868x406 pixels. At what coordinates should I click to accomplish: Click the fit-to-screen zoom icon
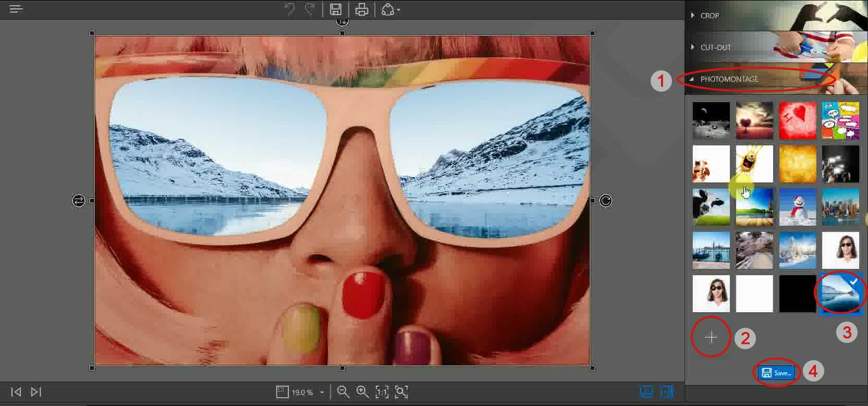pos(401,391)
